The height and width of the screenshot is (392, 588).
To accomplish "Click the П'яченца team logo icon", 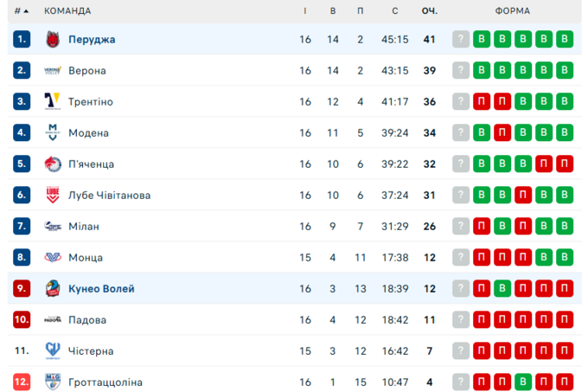I will pos(52,164).
